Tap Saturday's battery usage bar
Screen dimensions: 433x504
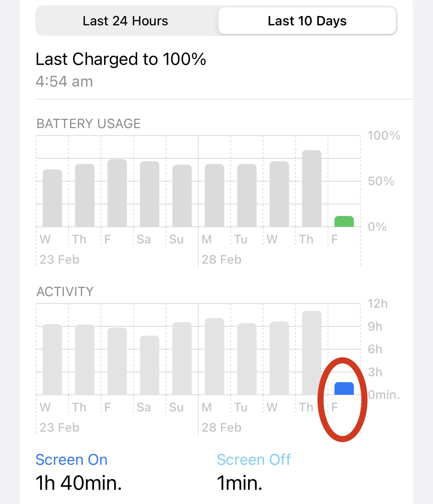pos(150,194)
